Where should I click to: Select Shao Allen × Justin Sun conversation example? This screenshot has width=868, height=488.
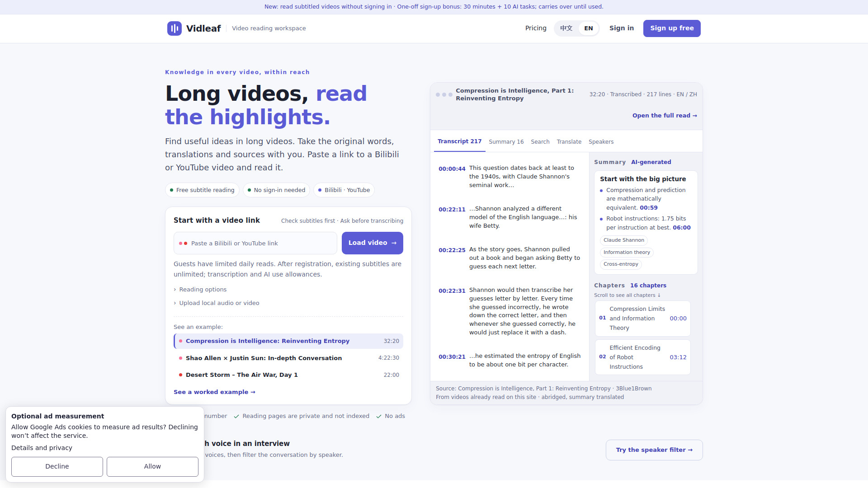coord(288,358)
